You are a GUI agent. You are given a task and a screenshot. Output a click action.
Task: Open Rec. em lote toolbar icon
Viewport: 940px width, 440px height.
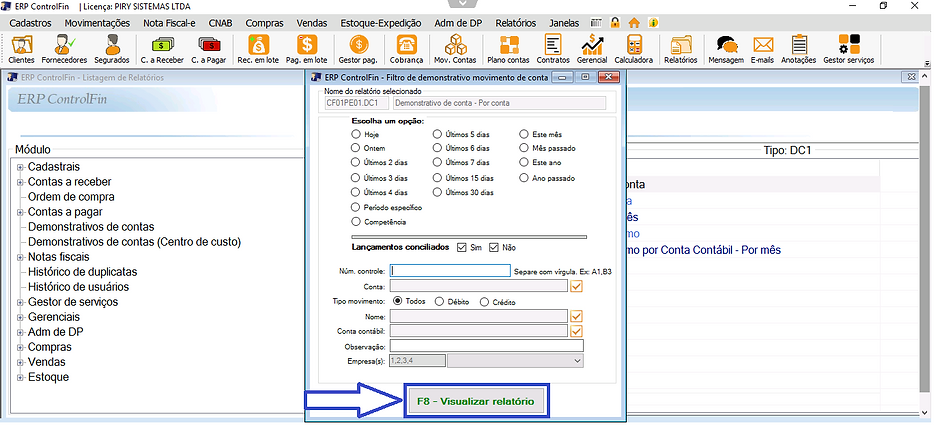click(258, 49)
